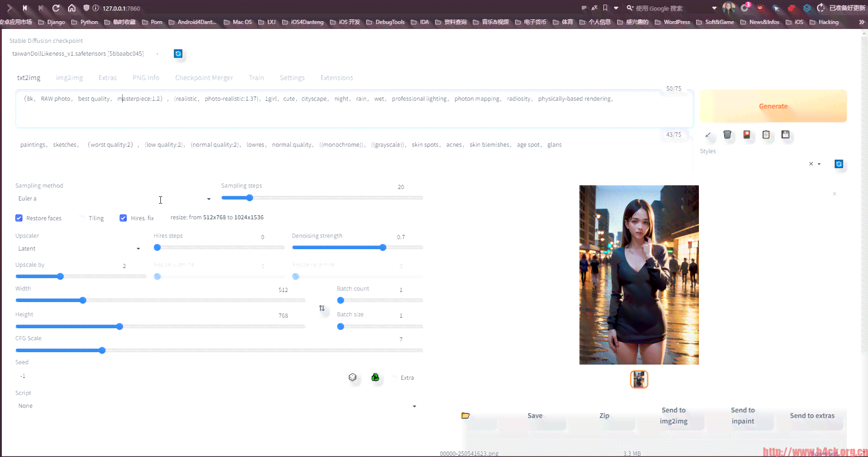The height and width of the screenshot is (457, 868).
Task: Expand the Styles dropdown arrow
Action: [x=819, y=164]
